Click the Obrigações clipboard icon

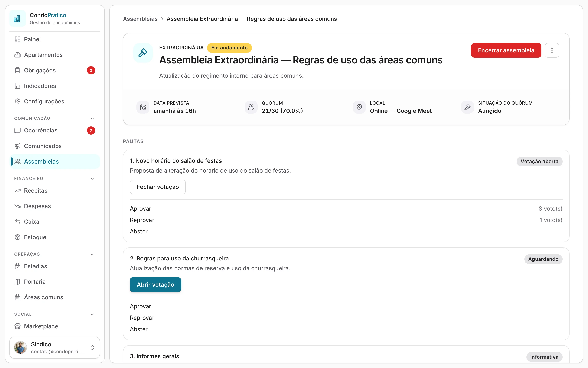point(18,70)
